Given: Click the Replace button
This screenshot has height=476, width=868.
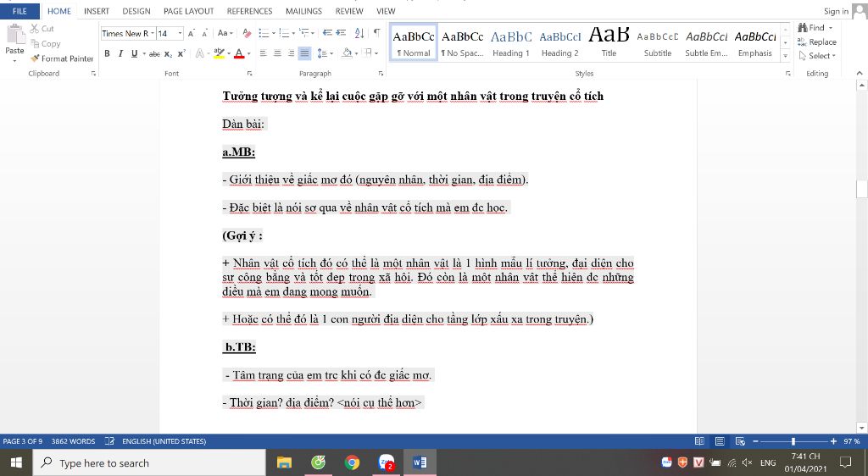Looking at the screenshot, I should [x=817, y=42].
